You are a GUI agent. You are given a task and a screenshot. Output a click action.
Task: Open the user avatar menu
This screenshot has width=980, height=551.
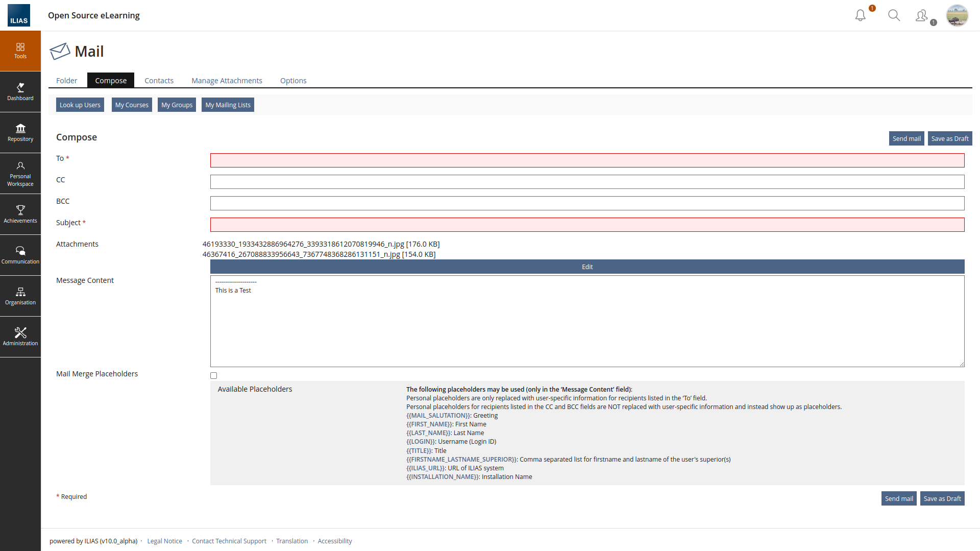point(957,15)
